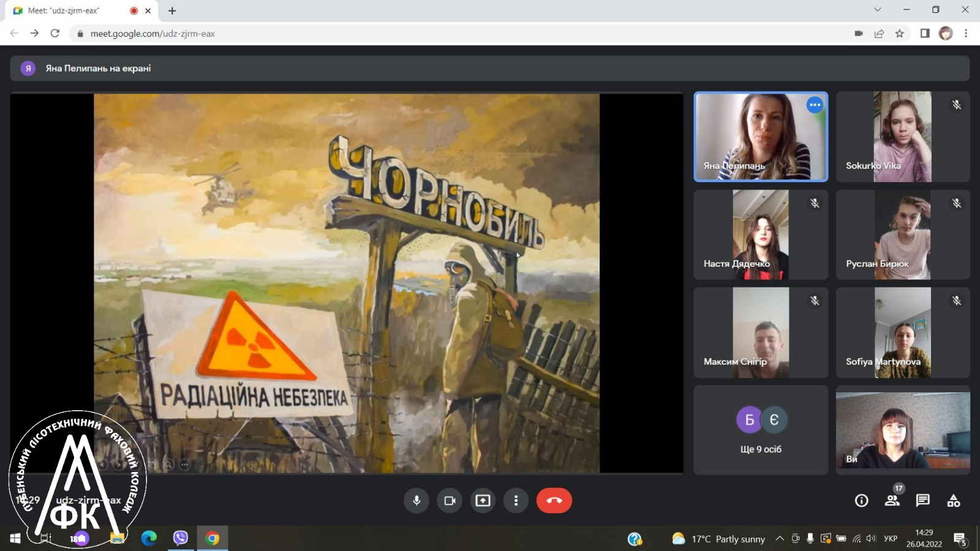Select Sokurko Vika's video tile
This screenshot has height=551, width=980.
[903, 137]
